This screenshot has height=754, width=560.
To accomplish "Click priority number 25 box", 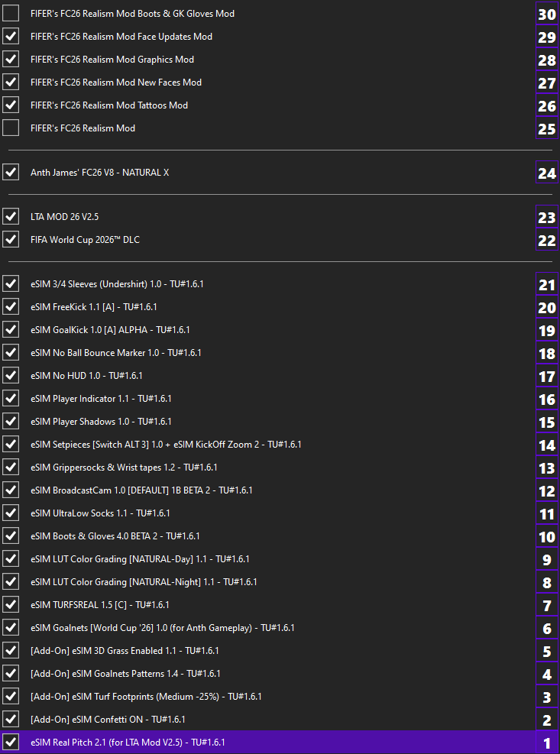I will click(547, 128).
